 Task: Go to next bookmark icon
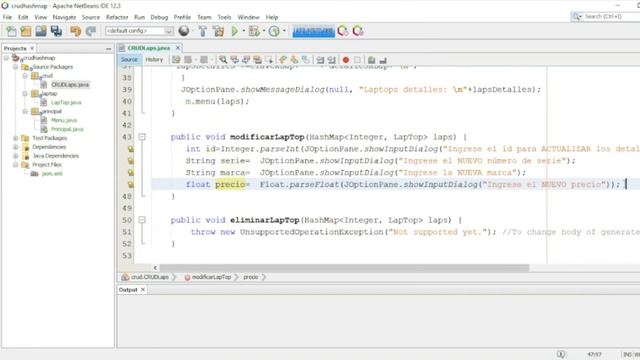tap(294, 60)
